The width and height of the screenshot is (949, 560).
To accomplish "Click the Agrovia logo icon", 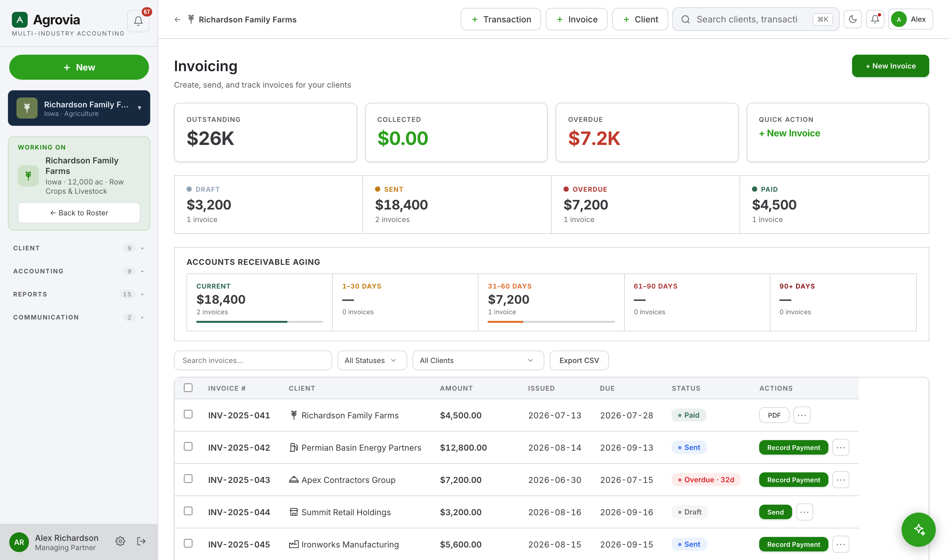I will (20, 20).
